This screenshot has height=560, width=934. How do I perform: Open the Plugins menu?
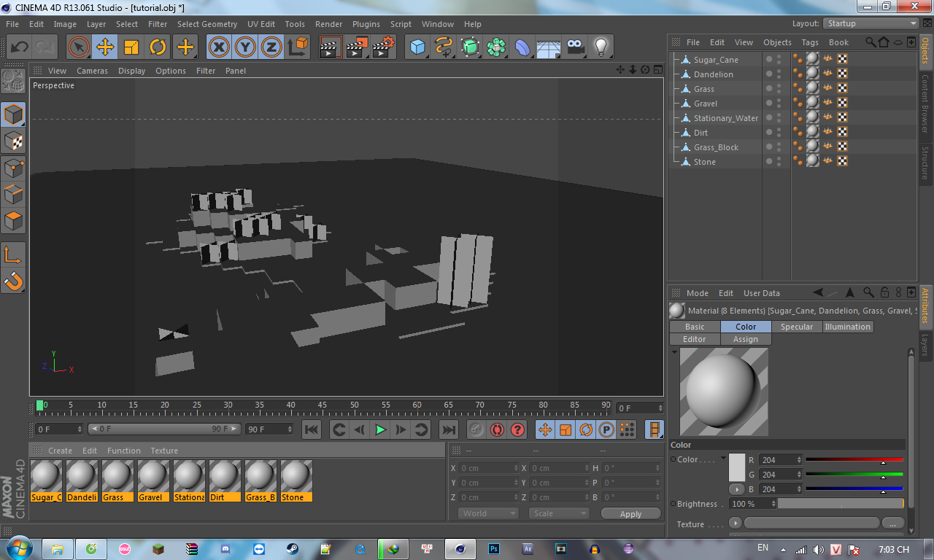pos(366,24)
